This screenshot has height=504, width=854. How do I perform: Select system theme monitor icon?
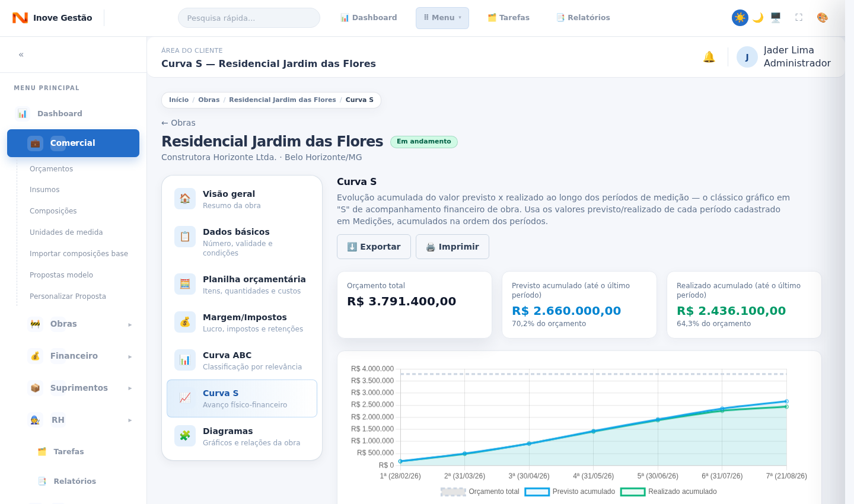[776, 18]
